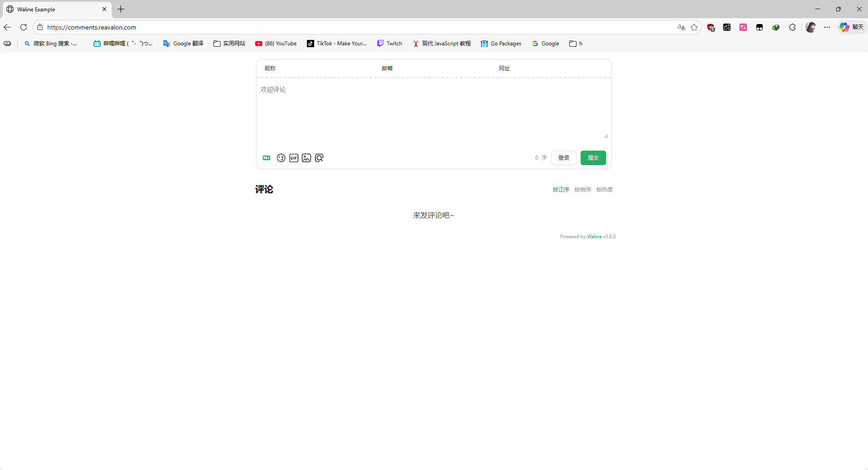The height and width of the screenshot is (470, 868).
Task: Click the green 提交 submit button
Action: point(593,158)
